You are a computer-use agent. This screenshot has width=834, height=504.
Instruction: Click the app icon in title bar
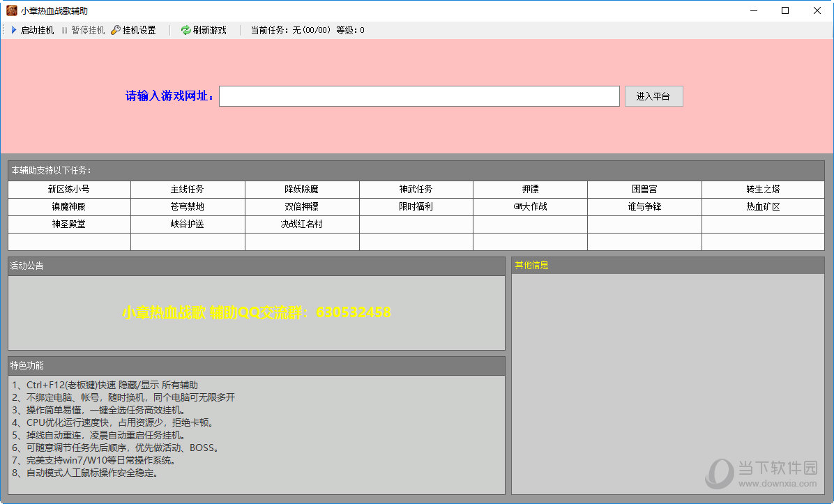(12, 10)
